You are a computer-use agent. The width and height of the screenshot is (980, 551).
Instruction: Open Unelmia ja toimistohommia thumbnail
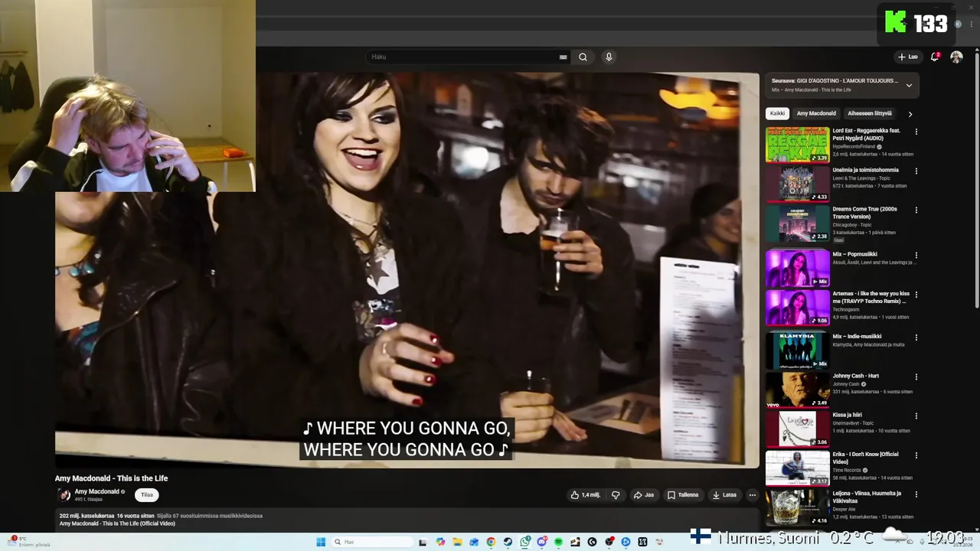(797, 184)
